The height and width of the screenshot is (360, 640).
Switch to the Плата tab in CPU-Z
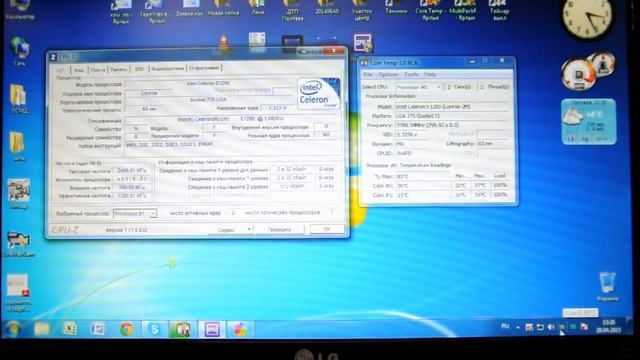coord(98,70)
